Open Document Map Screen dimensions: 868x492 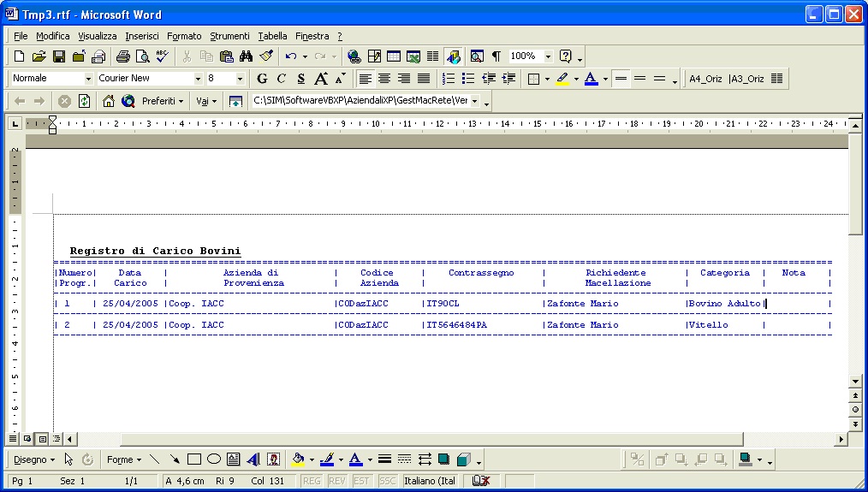click(477, 56)
